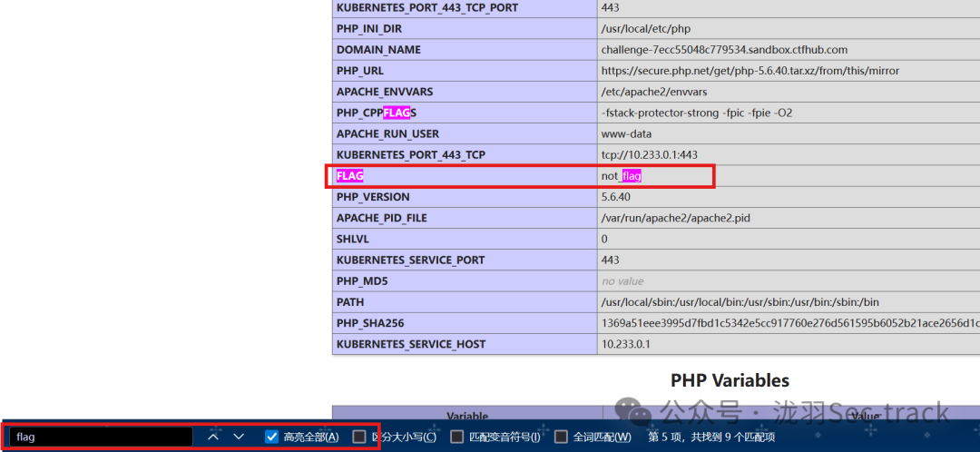Click the KUBERNETES_SERVICE_HOST variable name
Image resolution: width=980 pixels, height=452 pixels.
click(411, 344)
